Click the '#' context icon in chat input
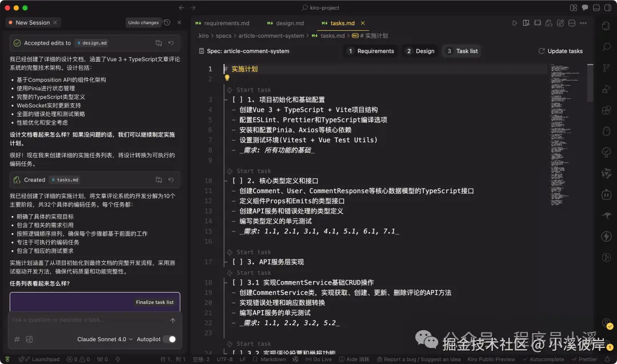The image size is (617, 364). click(x=17, y=339)
